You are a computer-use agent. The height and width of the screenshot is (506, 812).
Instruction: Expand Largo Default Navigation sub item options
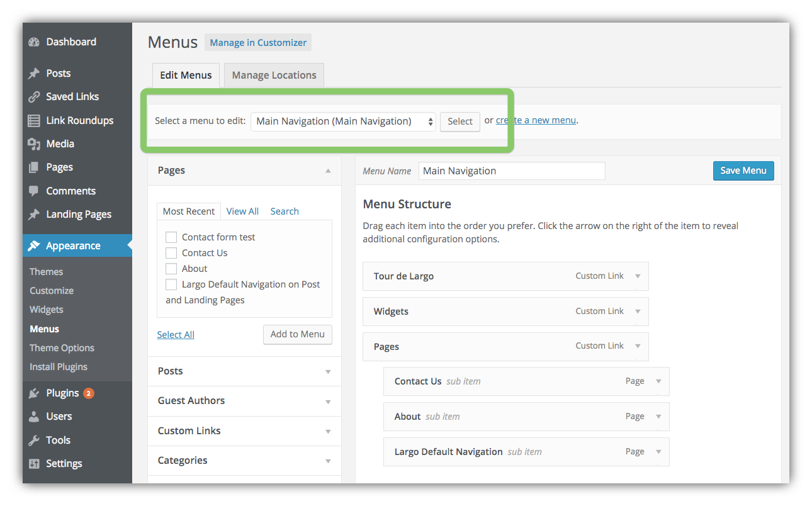point(658,452)
